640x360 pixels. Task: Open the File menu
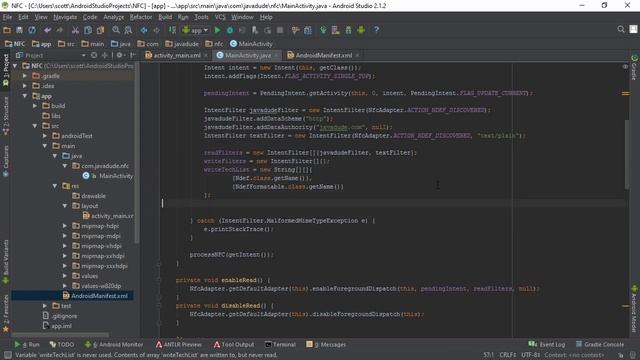click(7, 17)
